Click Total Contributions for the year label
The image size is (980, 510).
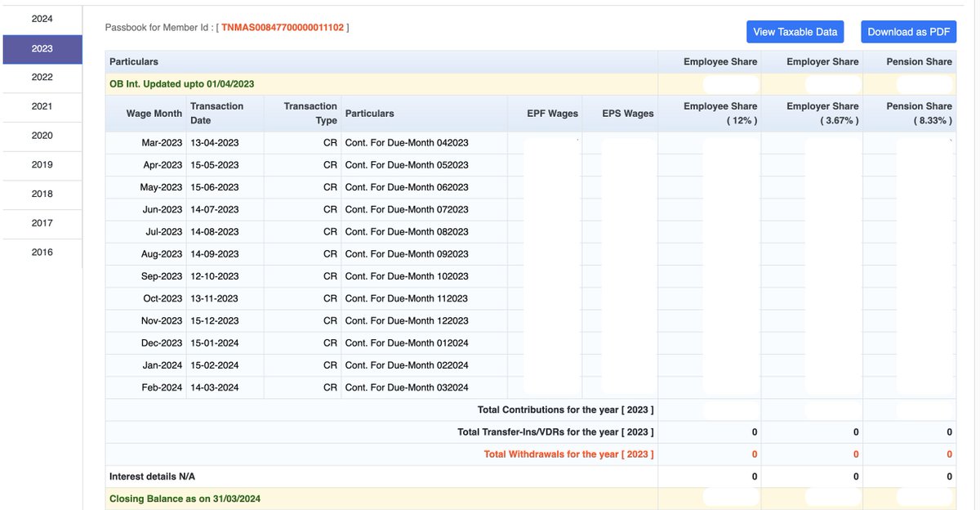[x=566, y=409]
